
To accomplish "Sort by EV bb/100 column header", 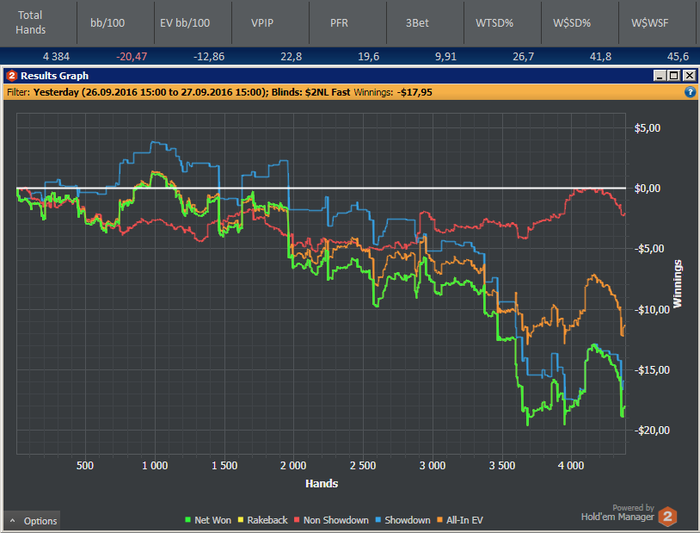I will [185, 23].
